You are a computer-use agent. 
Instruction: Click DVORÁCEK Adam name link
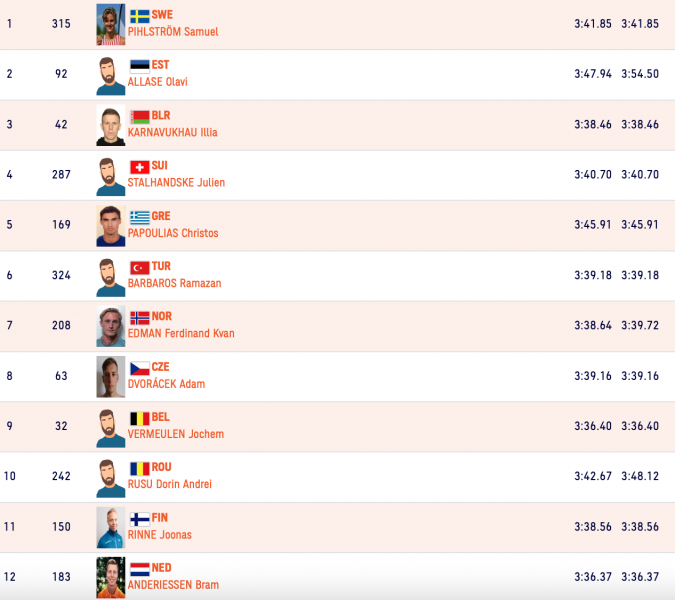tap(166, 384)
